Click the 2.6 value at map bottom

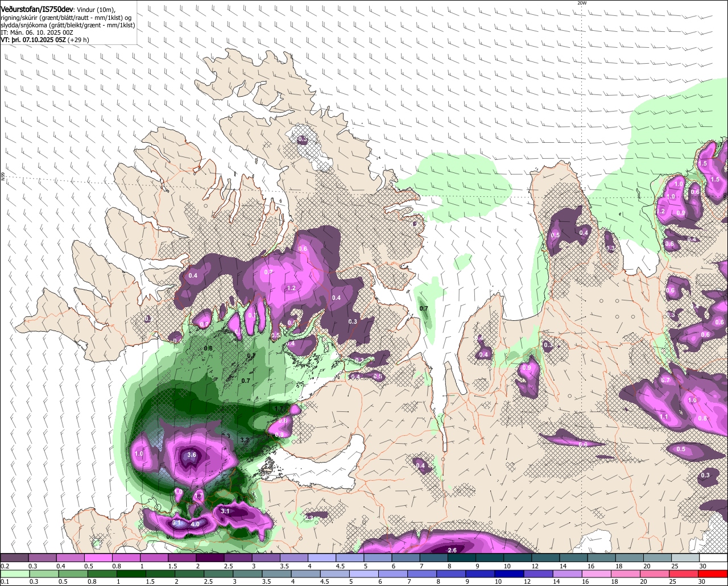(453, 550)
